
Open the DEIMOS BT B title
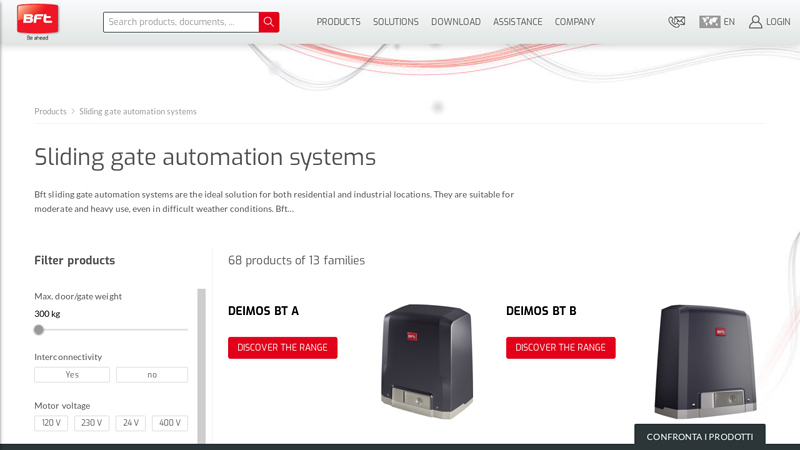(541, 311)
